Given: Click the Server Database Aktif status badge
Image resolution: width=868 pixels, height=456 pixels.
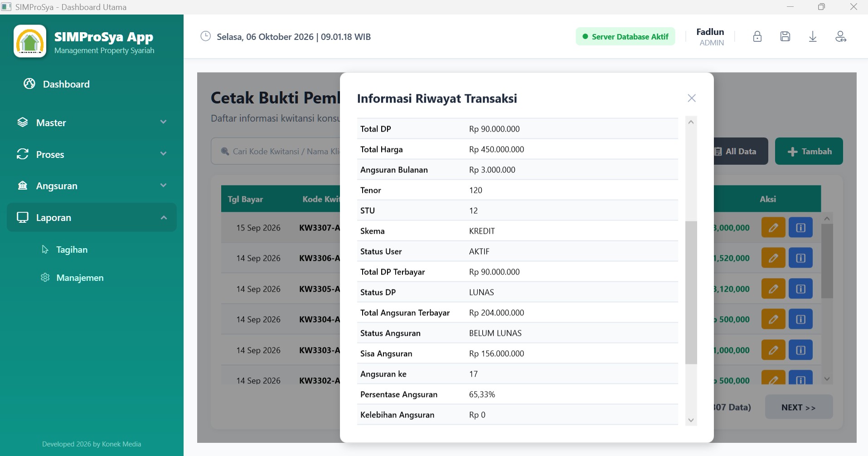Looking at the screenshot, I should click(626, 37).
